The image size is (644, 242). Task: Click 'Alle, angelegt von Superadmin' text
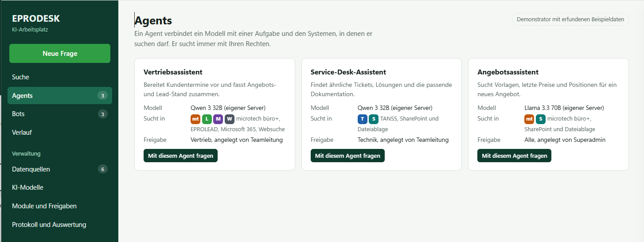click(x=565, y=140)
